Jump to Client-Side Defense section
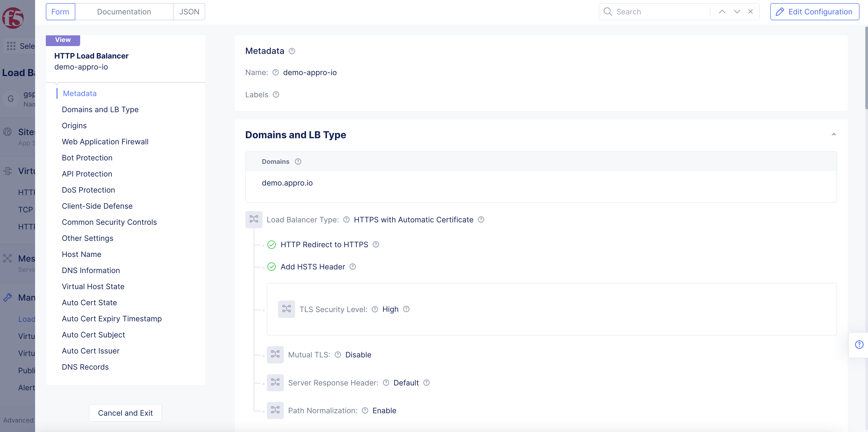Viewport: 868px width, 432px height. click(x=97, y=206)
